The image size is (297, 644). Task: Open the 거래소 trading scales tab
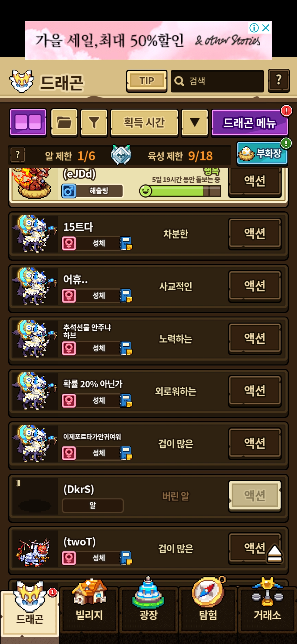pos(267,605)
